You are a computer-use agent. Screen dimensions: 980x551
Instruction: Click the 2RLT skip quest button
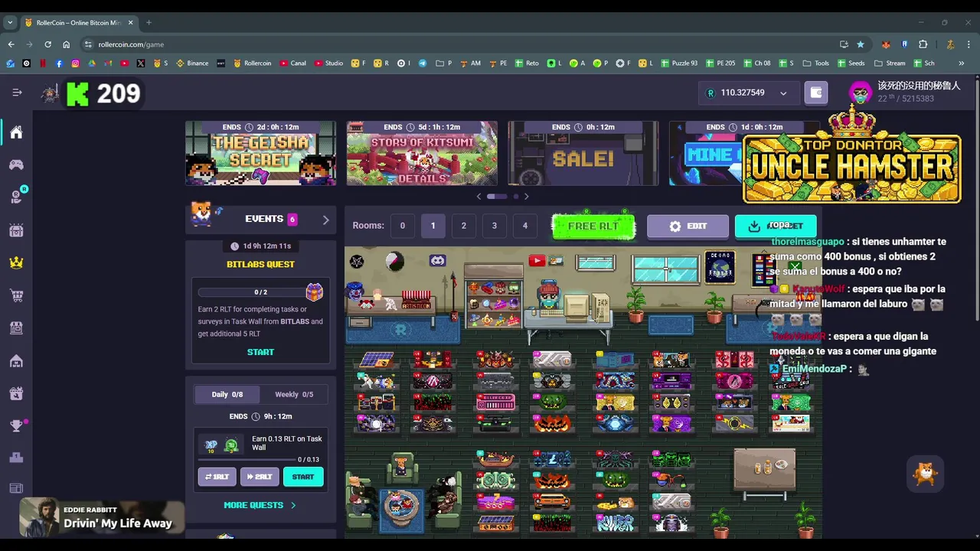(260, 477)
